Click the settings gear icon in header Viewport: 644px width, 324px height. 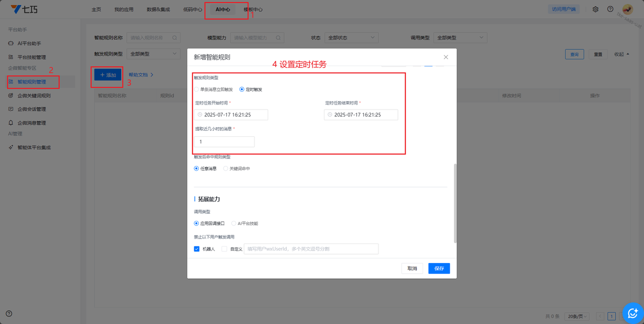596,9
